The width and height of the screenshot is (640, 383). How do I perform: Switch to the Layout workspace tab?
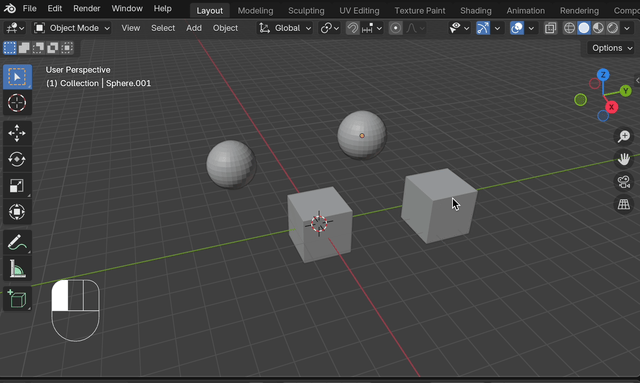click(209, 11)
